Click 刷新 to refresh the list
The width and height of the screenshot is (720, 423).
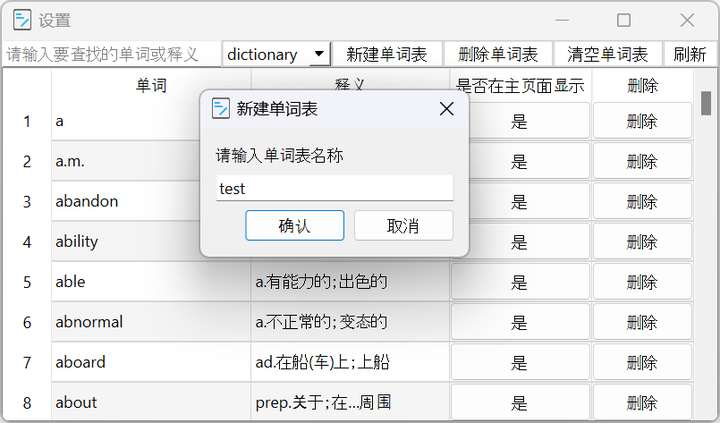tap(690, 54)
